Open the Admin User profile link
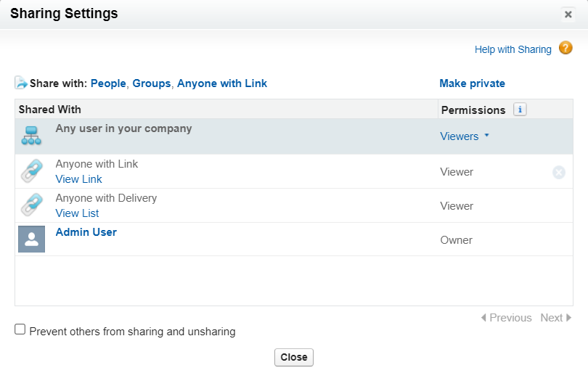 (86, 232)
